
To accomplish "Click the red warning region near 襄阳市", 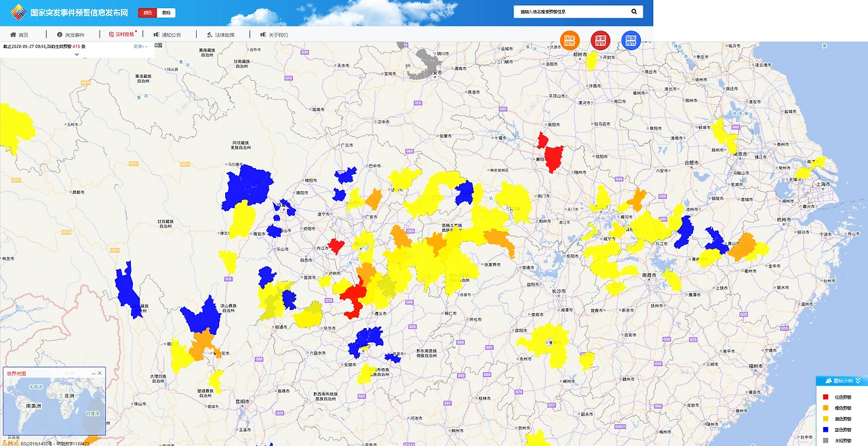I will click(553, 159).
